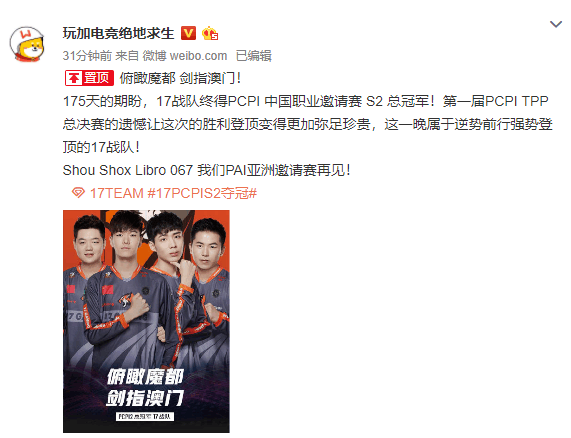This screenshot has width=571, height=438.
Task: Open the 17TEAM super topic link
Action: [117, 193]
